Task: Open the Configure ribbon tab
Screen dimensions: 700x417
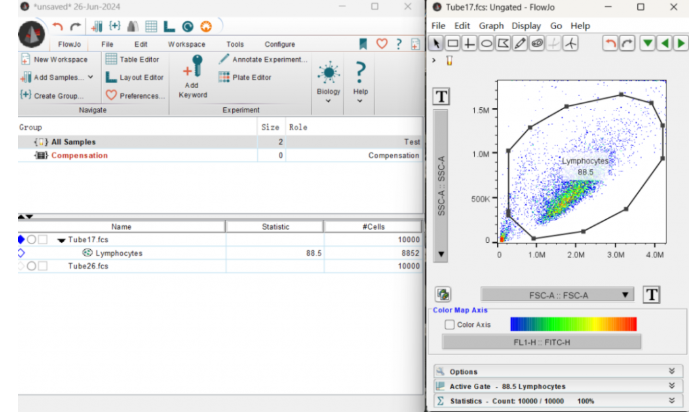Action: click(x=279, y=44)
